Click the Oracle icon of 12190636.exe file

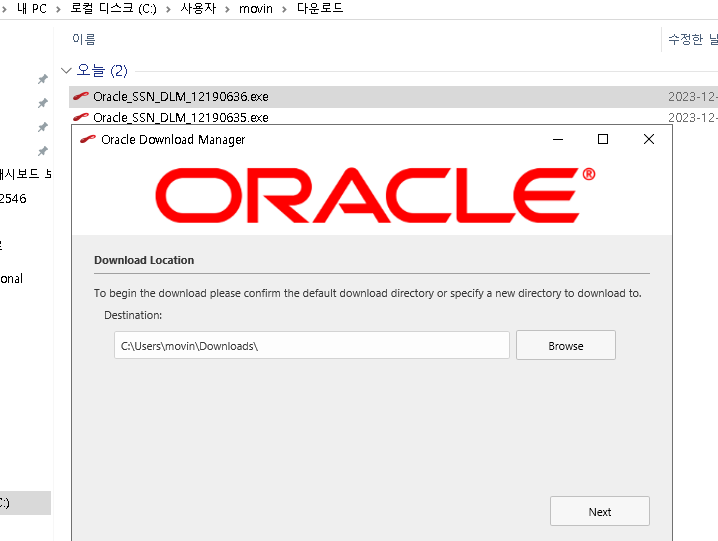pos(81,96)
